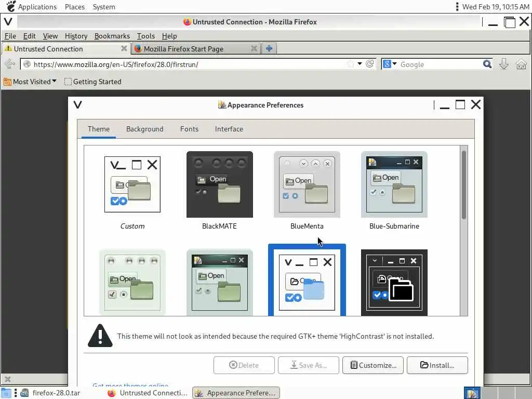Switch to the Fonts tab
Viewport: 532px width, 399px height.
click(x=189, y=129)
